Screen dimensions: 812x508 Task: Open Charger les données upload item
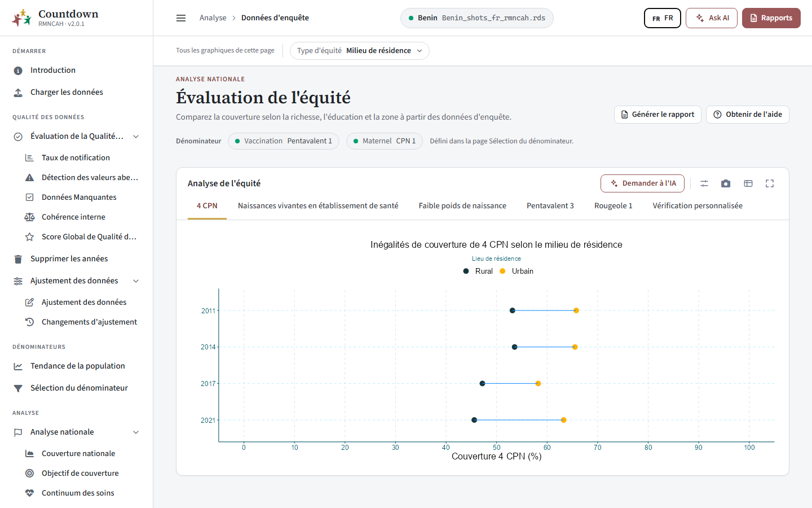(76, 92)
